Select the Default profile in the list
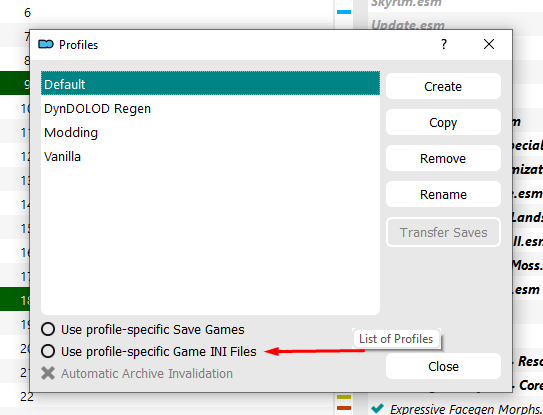Screen dimensions: 543x415 210,83
